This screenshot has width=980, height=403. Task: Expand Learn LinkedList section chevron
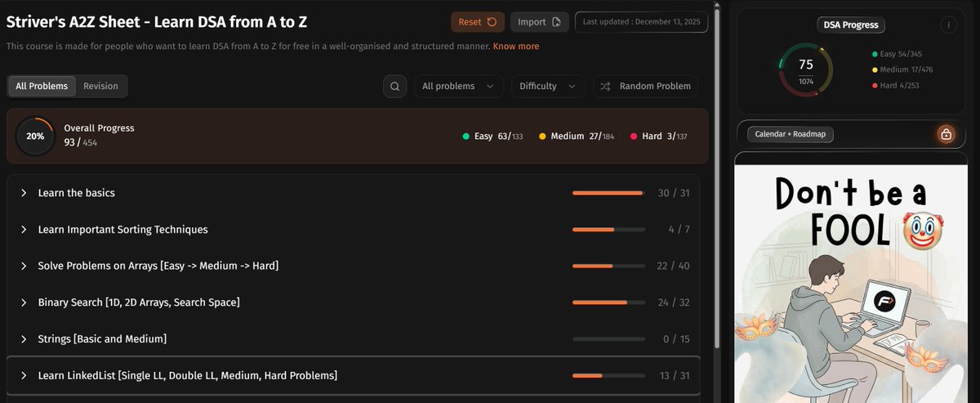(24, 375)
